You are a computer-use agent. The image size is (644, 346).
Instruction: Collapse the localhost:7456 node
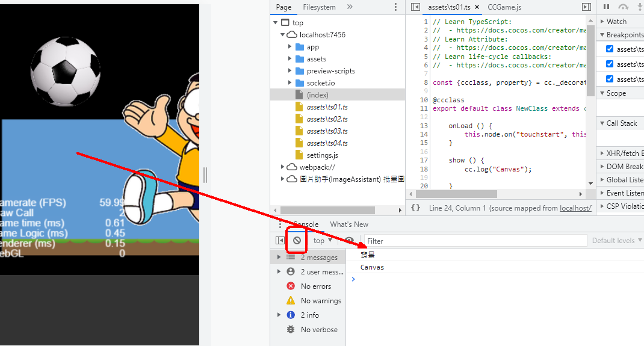(x=282, y=34)
